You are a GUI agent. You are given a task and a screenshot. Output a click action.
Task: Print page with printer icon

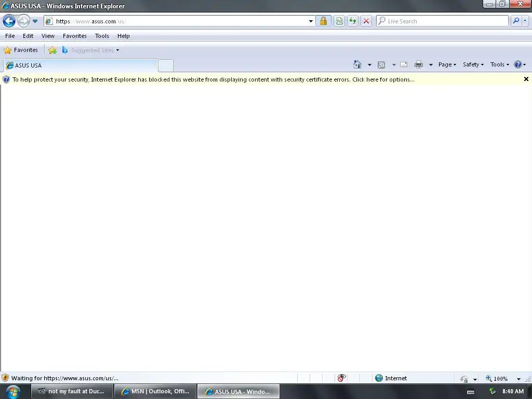(419, 64)
